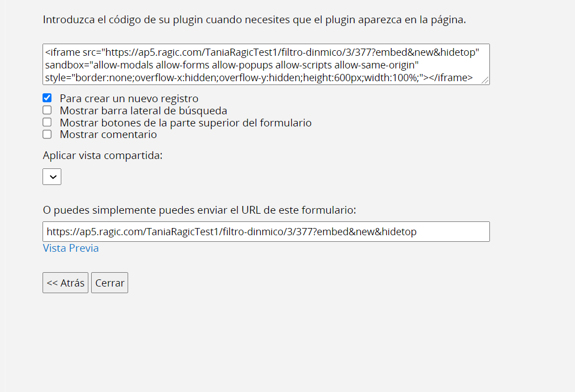Screen dimensions: 575x392
Task: Click the "O puedes simplemente" URL instruction text
Action: click(199, 210)
